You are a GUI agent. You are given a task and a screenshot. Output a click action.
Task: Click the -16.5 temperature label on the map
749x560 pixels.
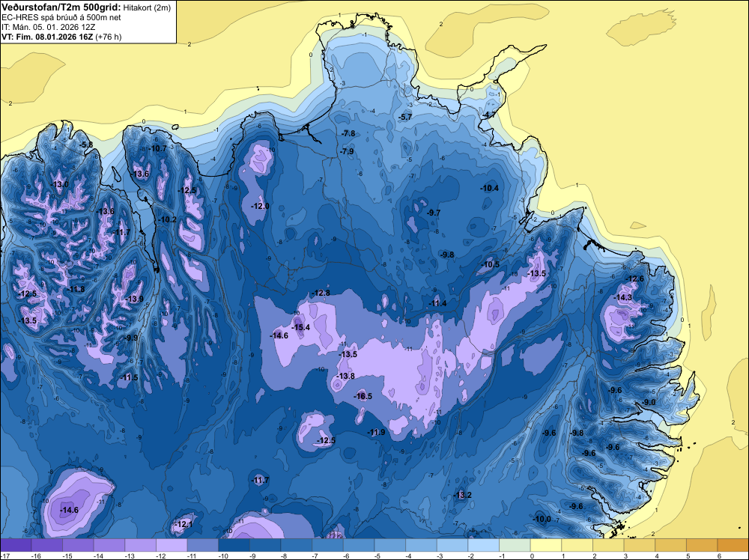[x=363, y=396]
